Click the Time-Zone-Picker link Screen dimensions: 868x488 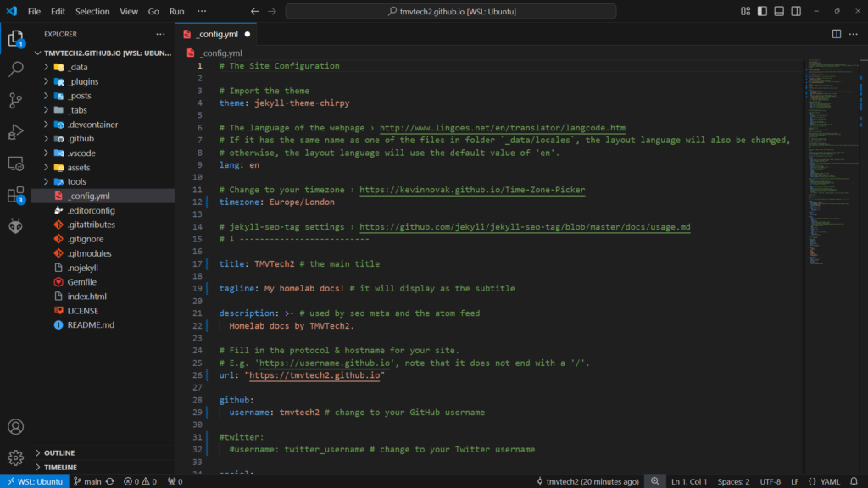click(472, 190)
